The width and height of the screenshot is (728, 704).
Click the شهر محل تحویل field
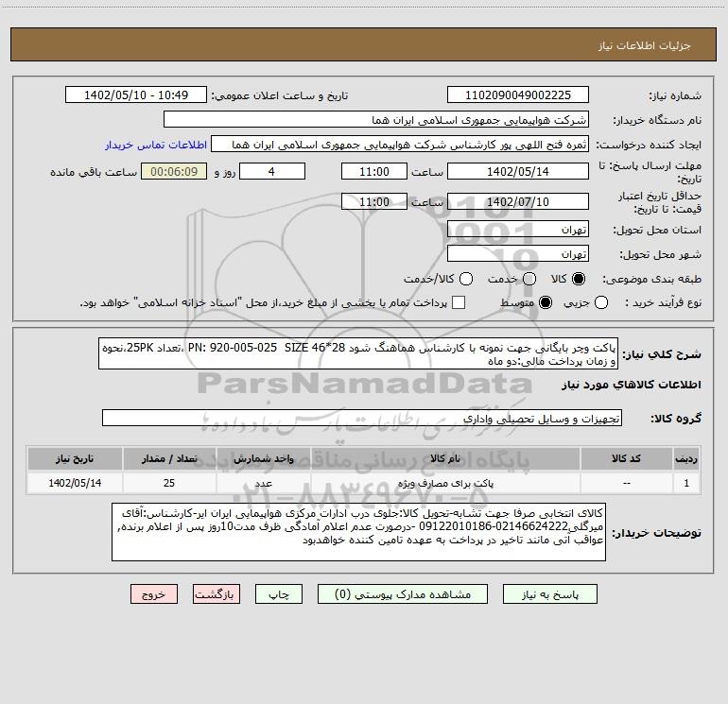(x=517, y=253)
